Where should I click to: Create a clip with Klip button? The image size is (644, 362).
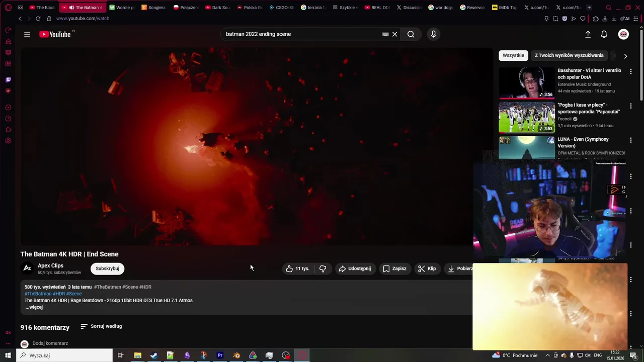tap(427, 268)
